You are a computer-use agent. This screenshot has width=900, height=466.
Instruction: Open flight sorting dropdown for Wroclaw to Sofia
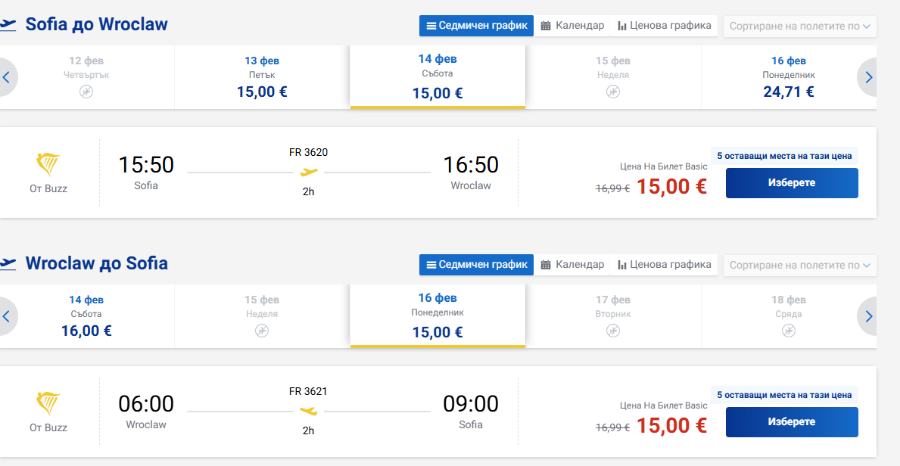tap(800, 265)
